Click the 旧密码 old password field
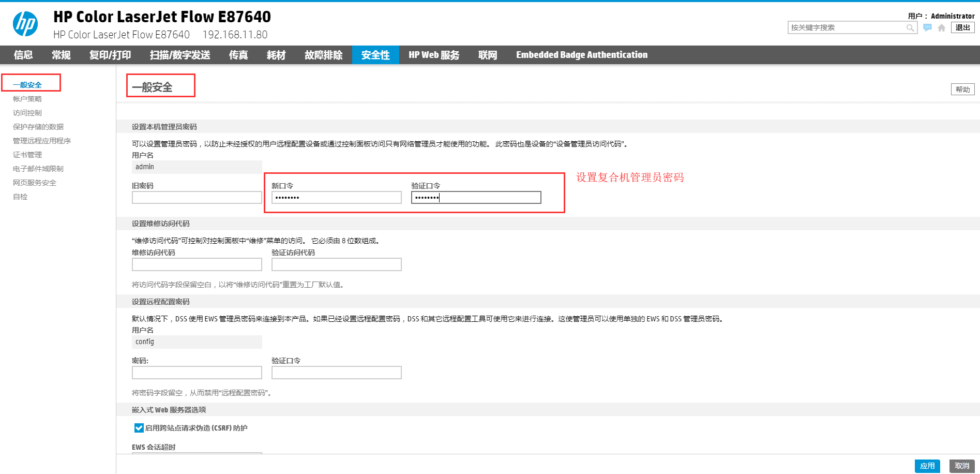 [197, 198]
